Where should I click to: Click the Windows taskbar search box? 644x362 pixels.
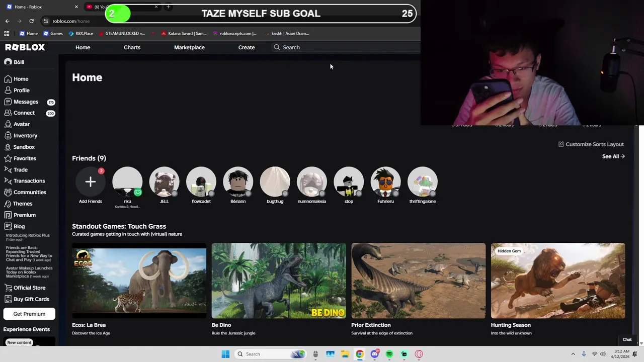271,354
